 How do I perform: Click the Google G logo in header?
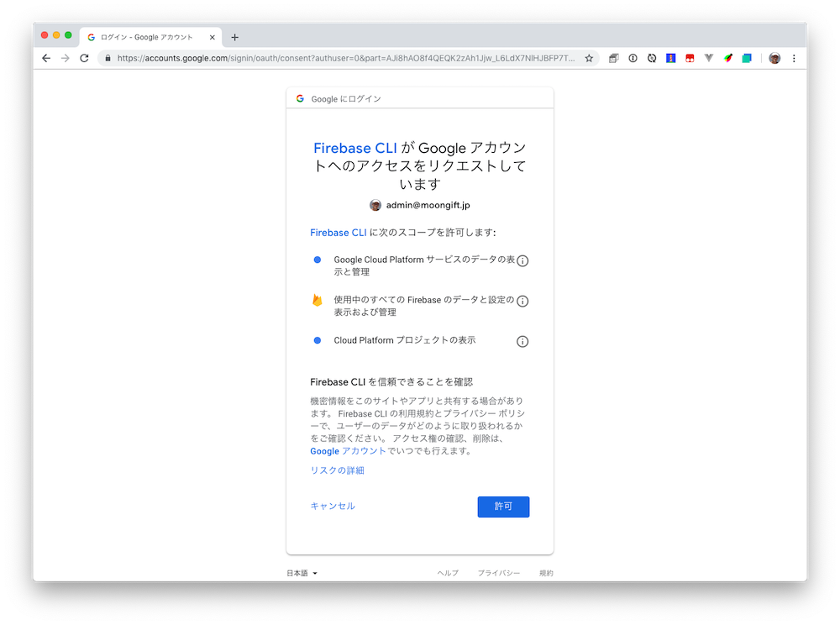[300, 98]
